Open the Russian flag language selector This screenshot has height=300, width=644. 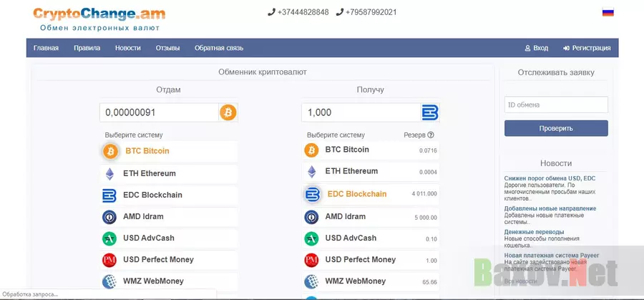608,12
